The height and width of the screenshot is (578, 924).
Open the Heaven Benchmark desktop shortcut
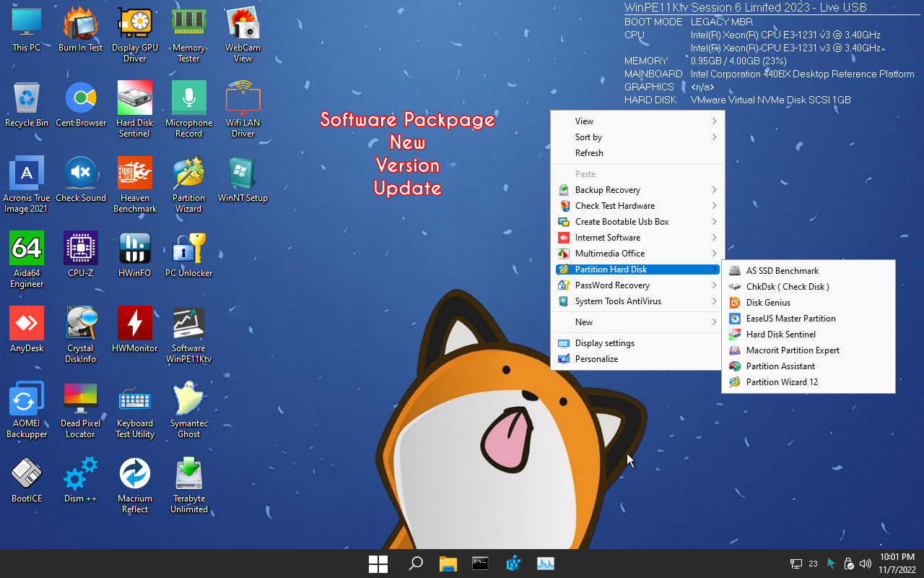134,174
